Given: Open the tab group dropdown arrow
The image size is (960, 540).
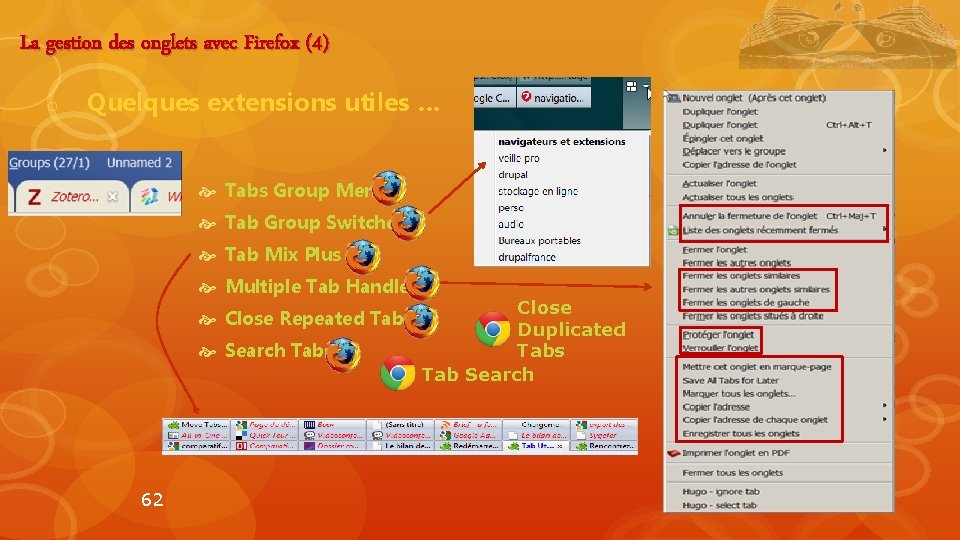Looking at the screenshot, I should click(x=646, y=86).
